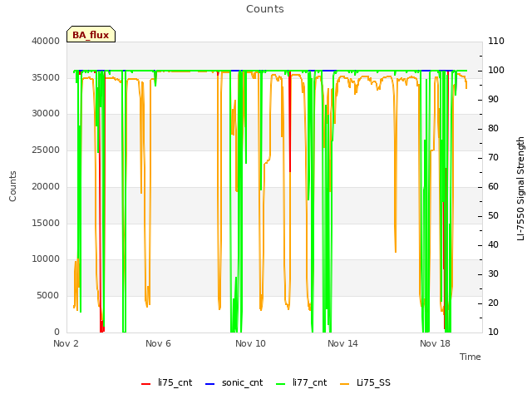Click the 20 right axis value
Image resolution: width=532 pixels, height=399 pixels.
click(493, 303)
